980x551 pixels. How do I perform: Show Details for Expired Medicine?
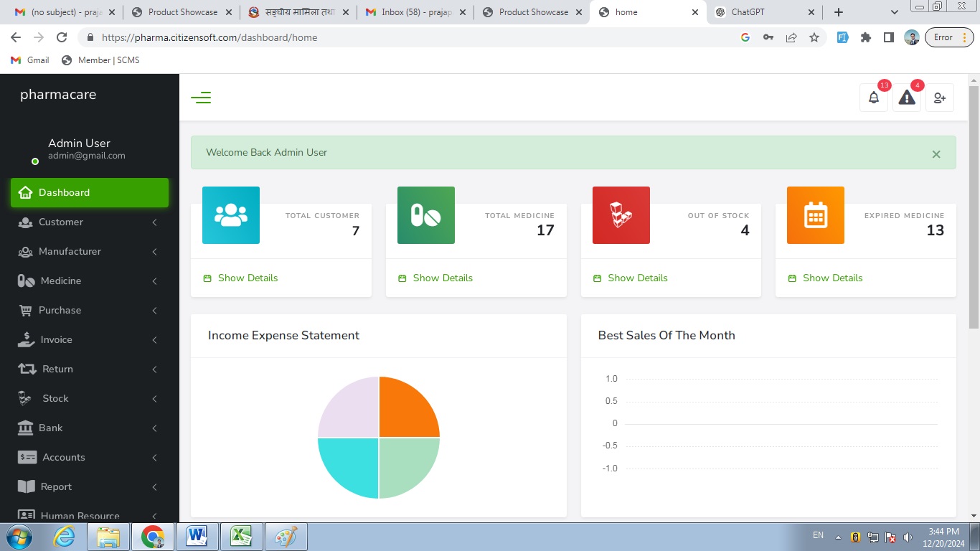click(x=832, y=278)
